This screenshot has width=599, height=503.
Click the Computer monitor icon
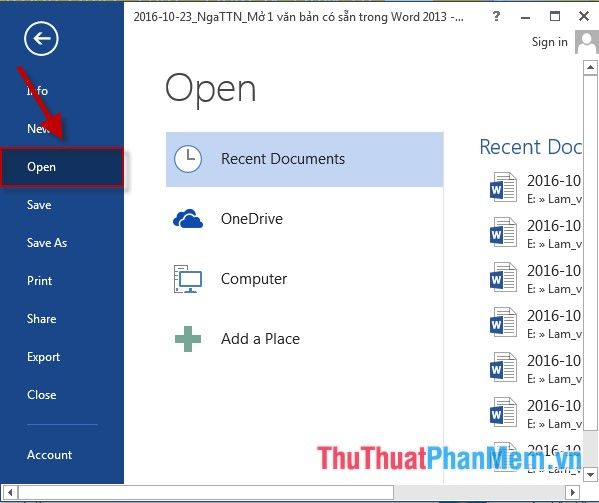tap(188, 279)
